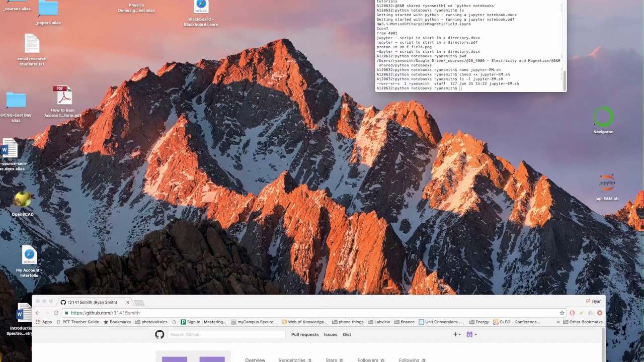Image resolution: width=644 pixels, height=362 pixels.
Task: Launch the OpenSCAD desktop icon
Action: 22,200
